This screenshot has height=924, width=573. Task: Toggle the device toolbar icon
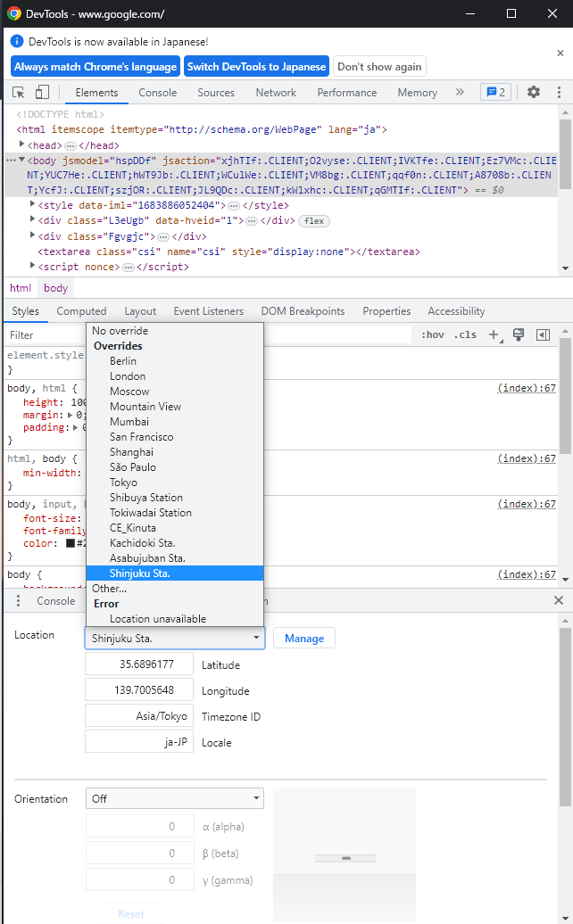[x=42, y=92]
